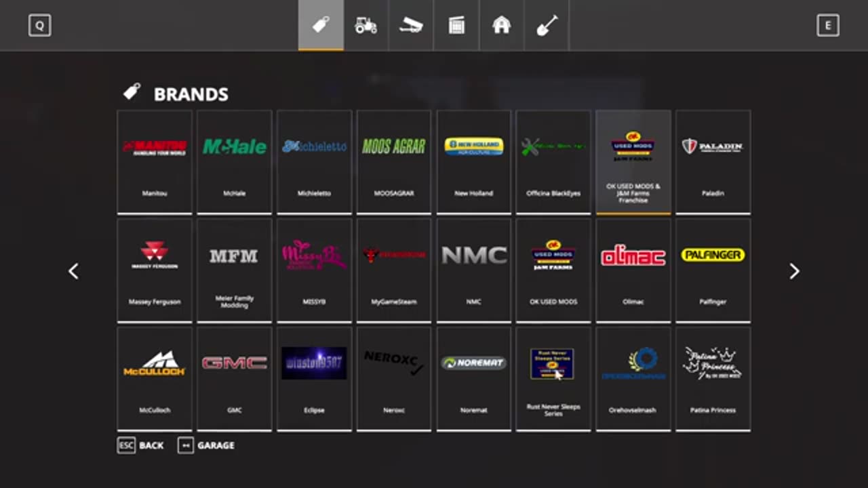Open the Palfinger brand tile
Viewport: 868px width, 488px height.
tap(713, 270)
